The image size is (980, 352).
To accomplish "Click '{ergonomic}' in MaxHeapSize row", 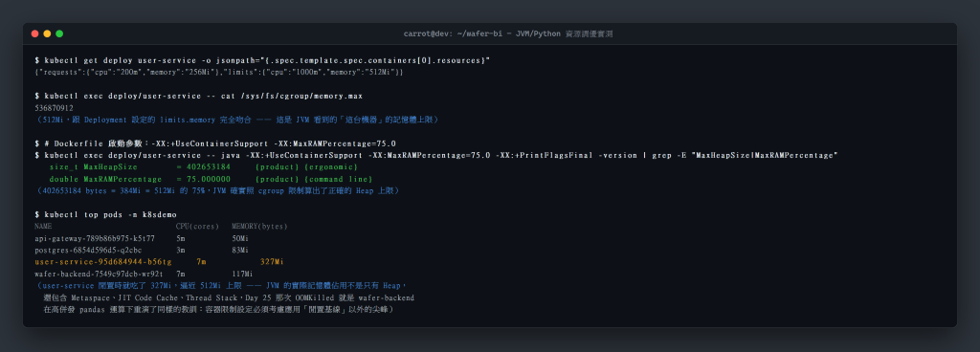I will [x=330, y=167].
